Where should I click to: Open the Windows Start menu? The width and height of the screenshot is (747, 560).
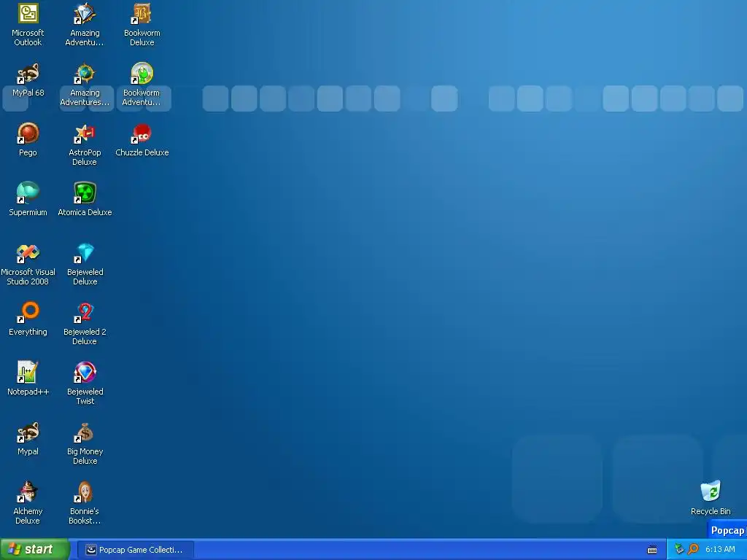(35, 550)
